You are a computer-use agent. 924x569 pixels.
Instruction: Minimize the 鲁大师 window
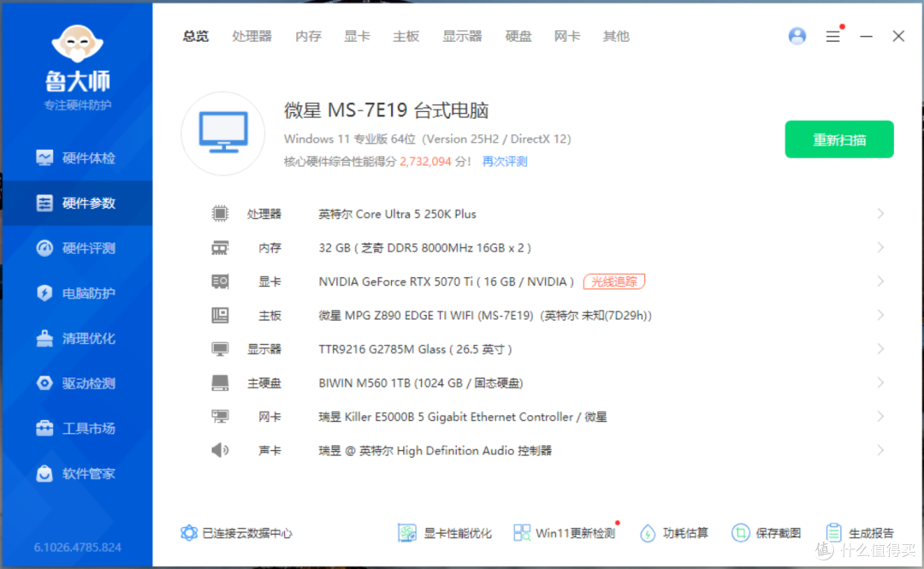[x=866, y=37]
